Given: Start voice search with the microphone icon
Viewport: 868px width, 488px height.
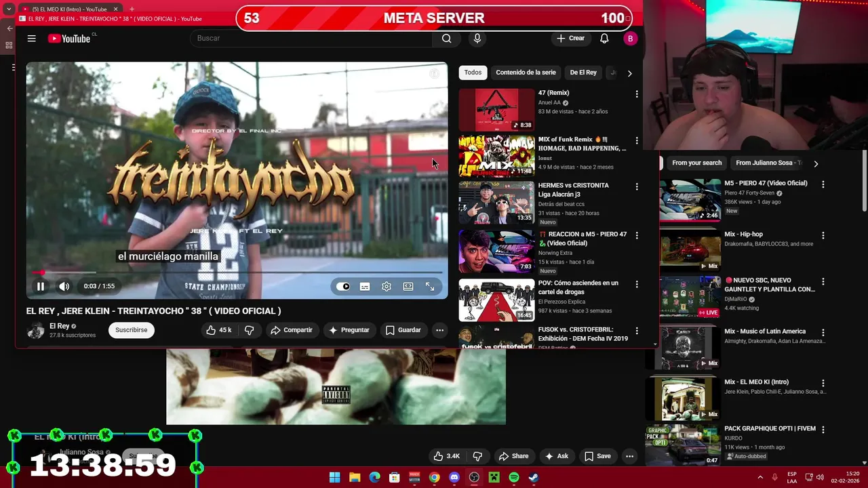Looking at the screenshot, I should tap(477, 39).
